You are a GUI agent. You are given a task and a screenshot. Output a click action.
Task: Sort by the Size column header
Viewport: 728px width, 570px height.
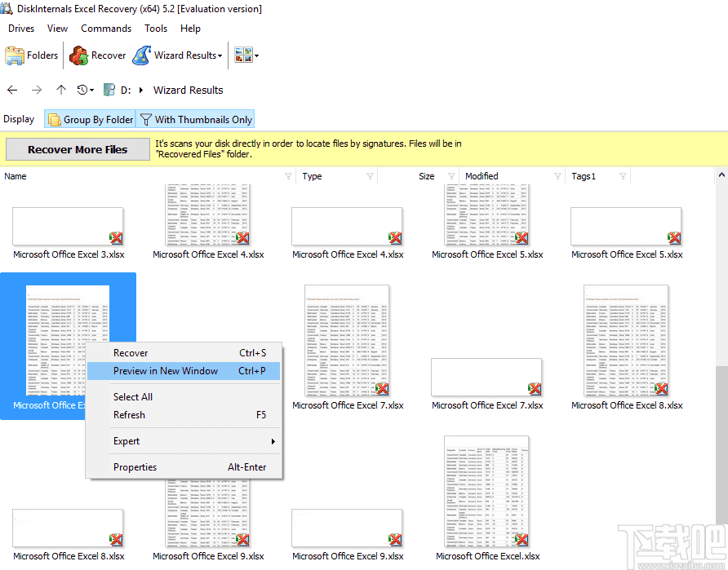click(427, 176)
